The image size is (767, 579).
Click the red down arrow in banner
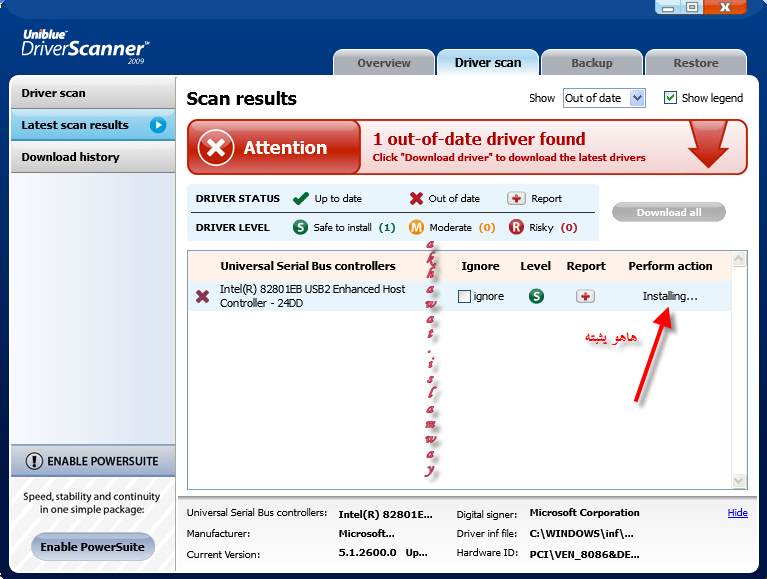pyautogui.click(x=708, y=145)
